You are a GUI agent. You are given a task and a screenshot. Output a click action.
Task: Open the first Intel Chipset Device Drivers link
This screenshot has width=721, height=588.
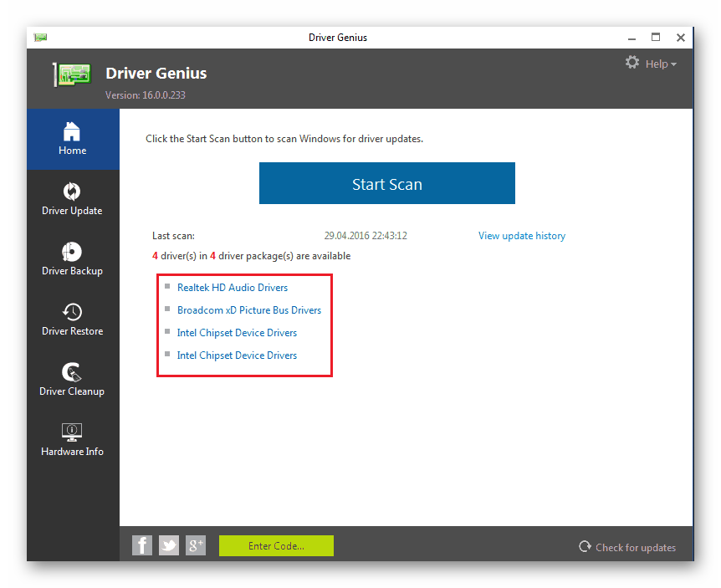pyautogui.click(x=237, y=333)
